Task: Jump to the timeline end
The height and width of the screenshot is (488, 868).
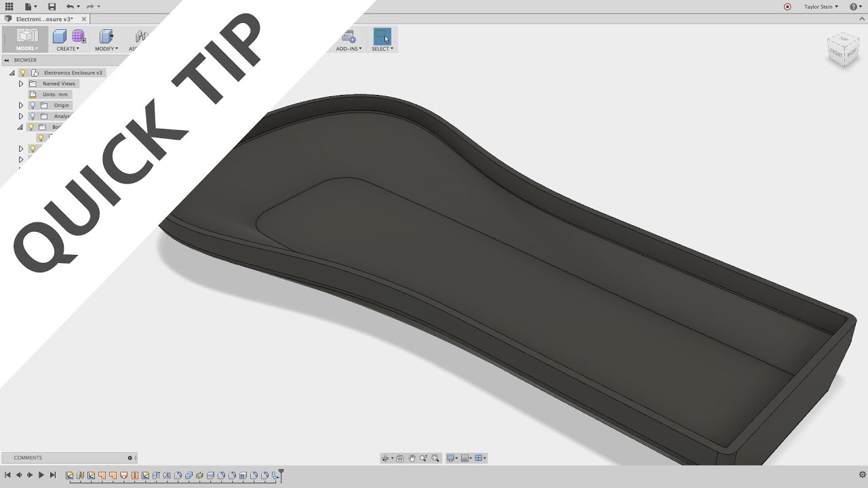Action: click(53, 475)
